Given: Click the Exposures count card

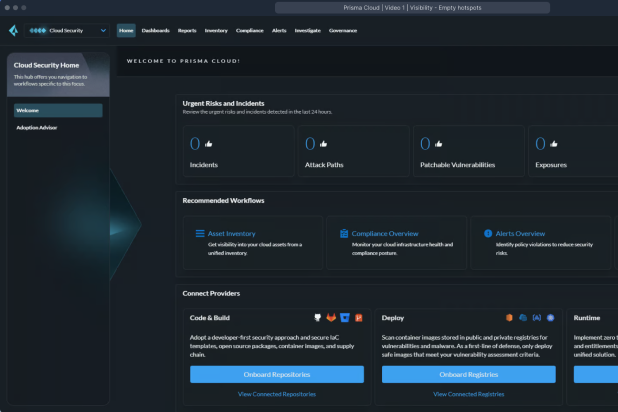Looking at the screenshot, I should click(x=573, y=151).
